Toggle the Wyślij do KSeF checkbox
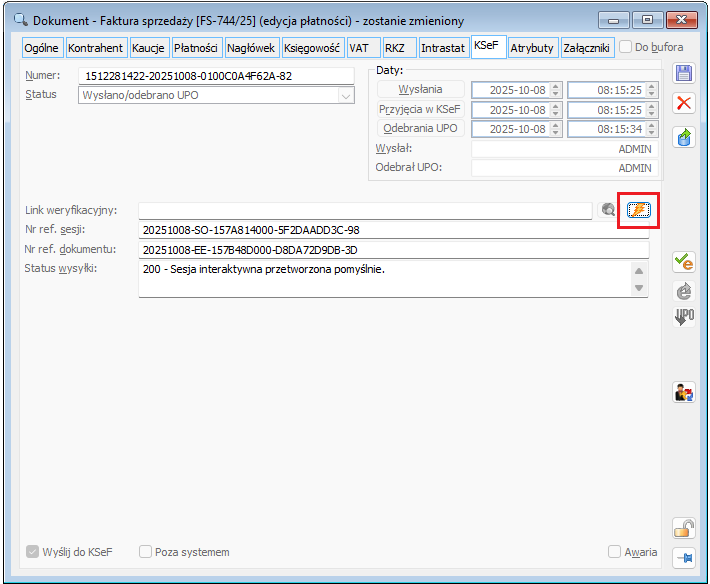710x584 pixels. tap(32, 552)
